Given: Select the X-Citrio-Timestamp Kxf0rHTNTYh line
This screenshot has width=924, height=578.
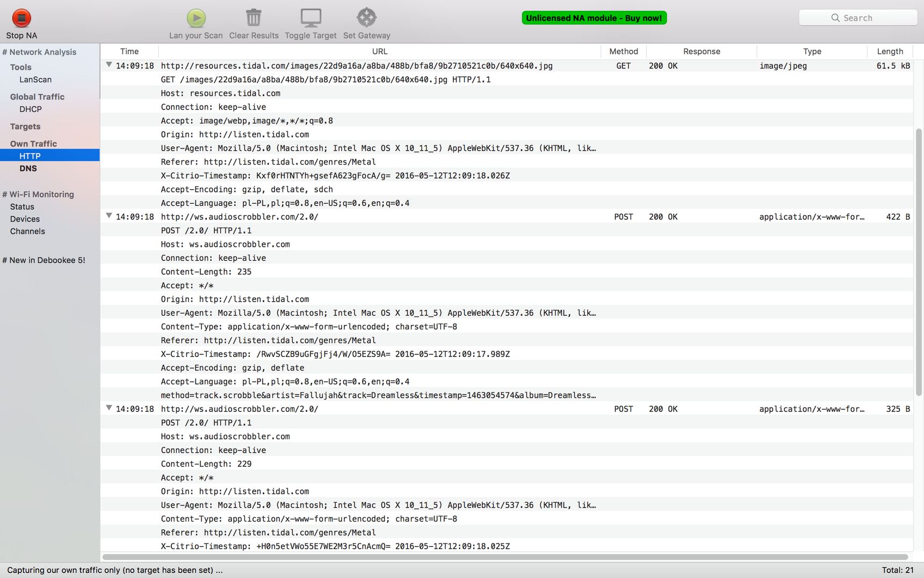Looking at the screenshot, I should tap(335, 175).
